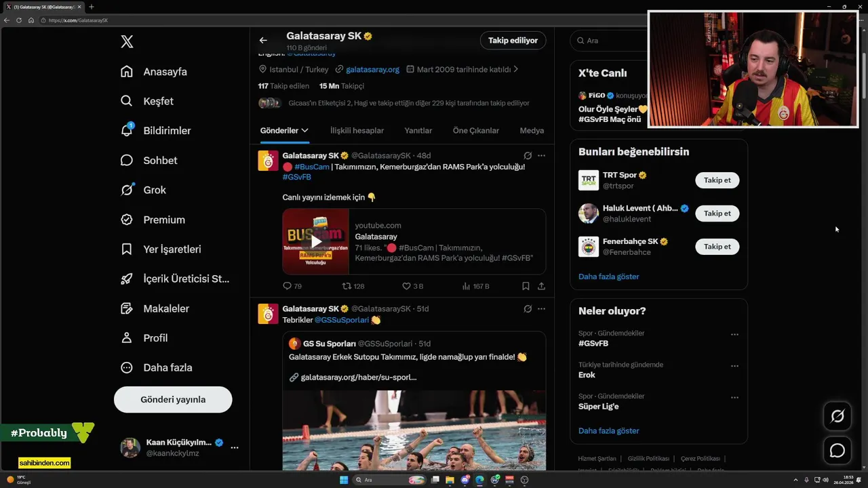Click Grok icon on the Tebrikler post

[x=528, y=309]
